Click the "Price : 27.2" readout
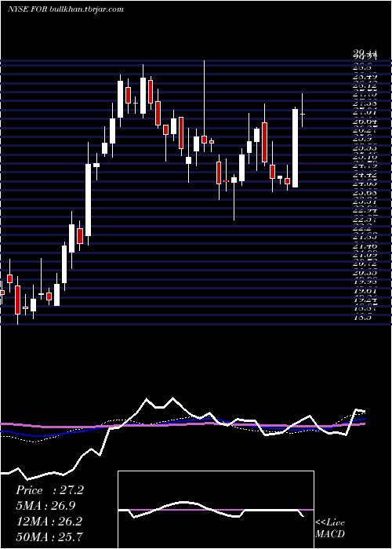The width and height of the screenshot is (392, 549). 49,490
